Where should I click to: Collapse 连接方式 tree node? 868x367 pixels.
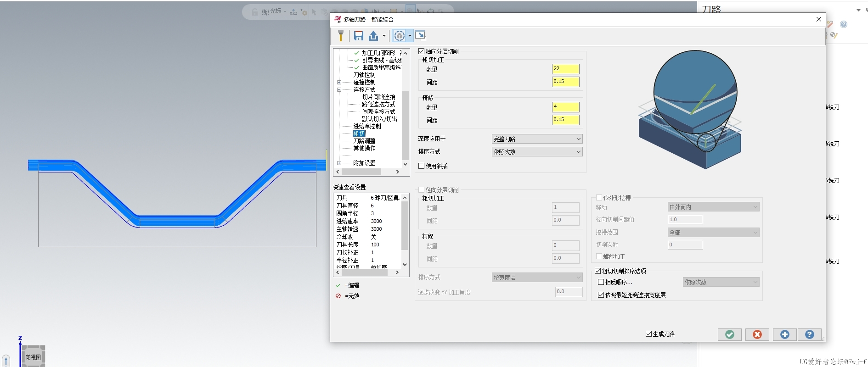point(339,90)
